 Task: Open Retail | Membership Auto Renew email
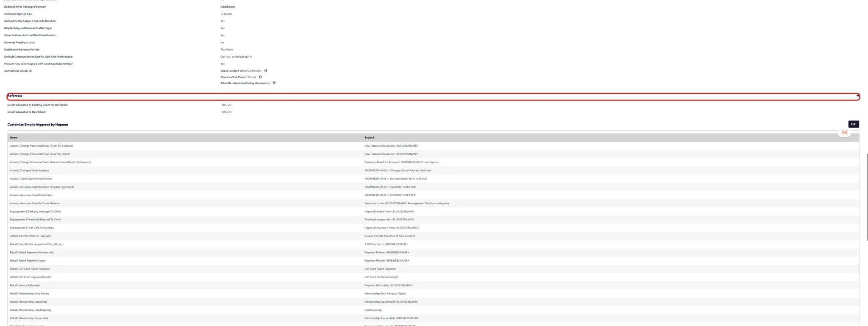coord(29,293)
